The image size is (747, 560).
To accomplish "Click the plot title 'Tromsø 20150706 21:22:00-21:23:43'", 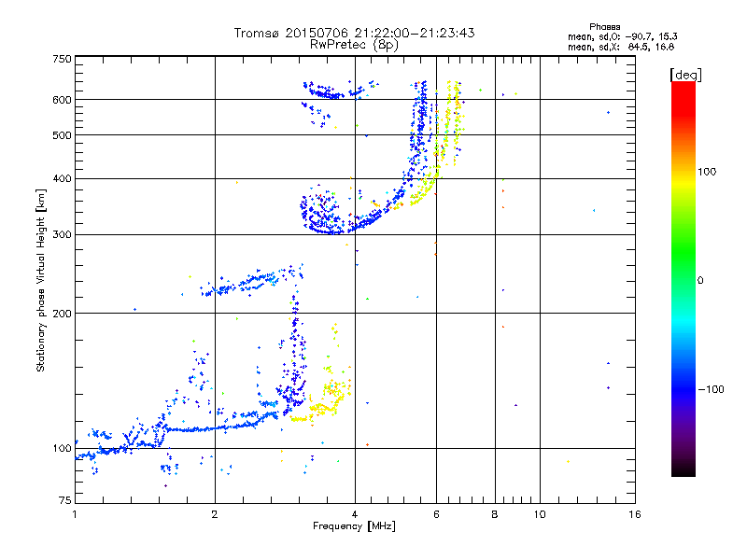I will (354, 33).
